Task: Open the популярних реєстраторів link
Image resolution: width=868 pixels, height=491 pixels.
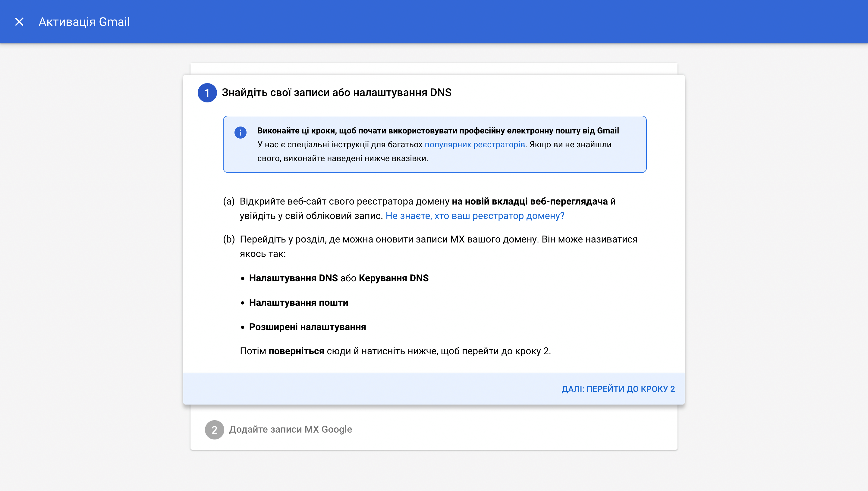Action: click(475, 145)
